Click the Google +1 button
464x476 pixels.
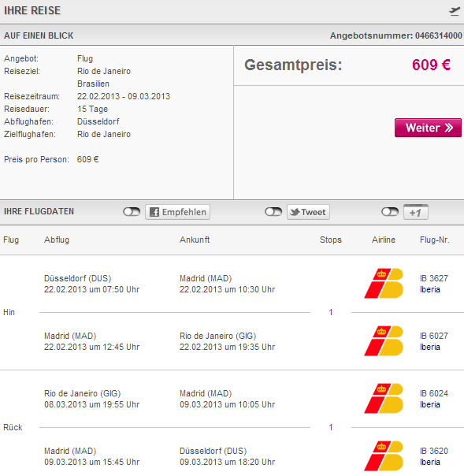[x=416, y=212]
